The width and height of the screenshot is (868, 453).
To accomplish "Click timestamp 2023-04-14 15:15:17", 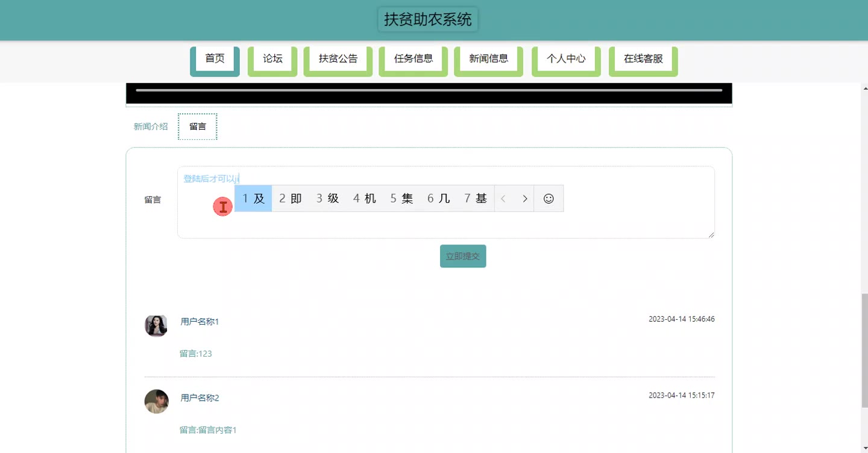I will pos(682,396).
